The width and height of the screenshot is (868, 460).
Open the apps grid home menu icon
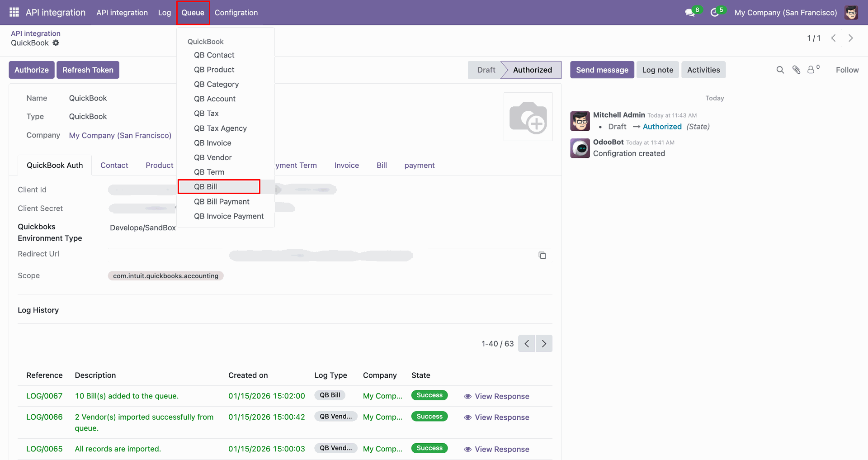pos(14,12)
